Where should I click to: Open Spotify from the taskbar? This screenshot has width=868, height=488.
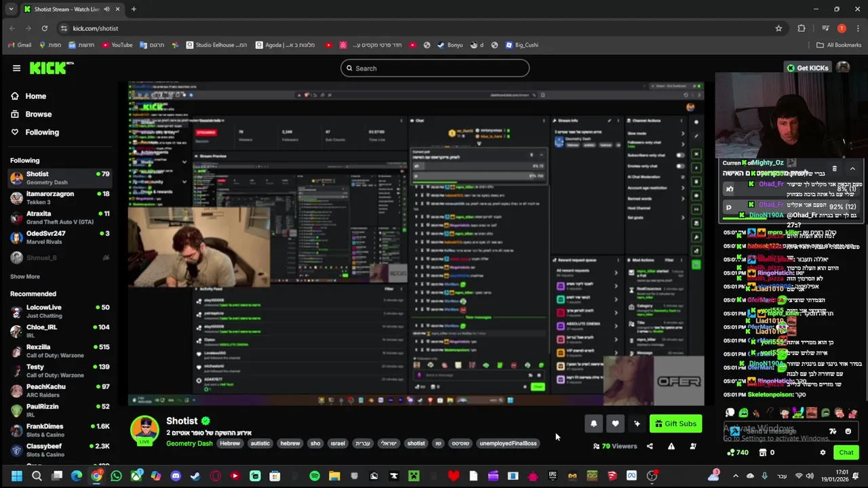(x=315, y=476)
